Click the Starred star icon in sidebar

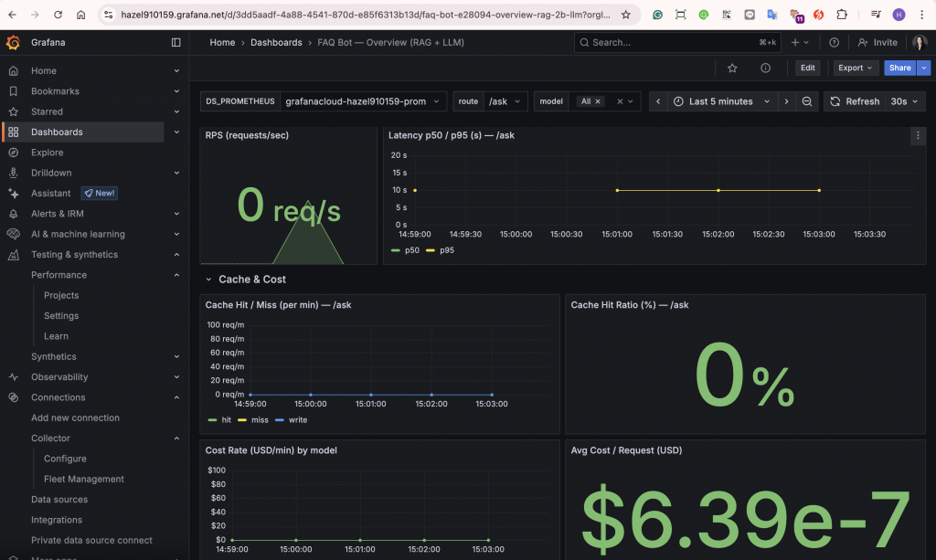pos(13,111)
